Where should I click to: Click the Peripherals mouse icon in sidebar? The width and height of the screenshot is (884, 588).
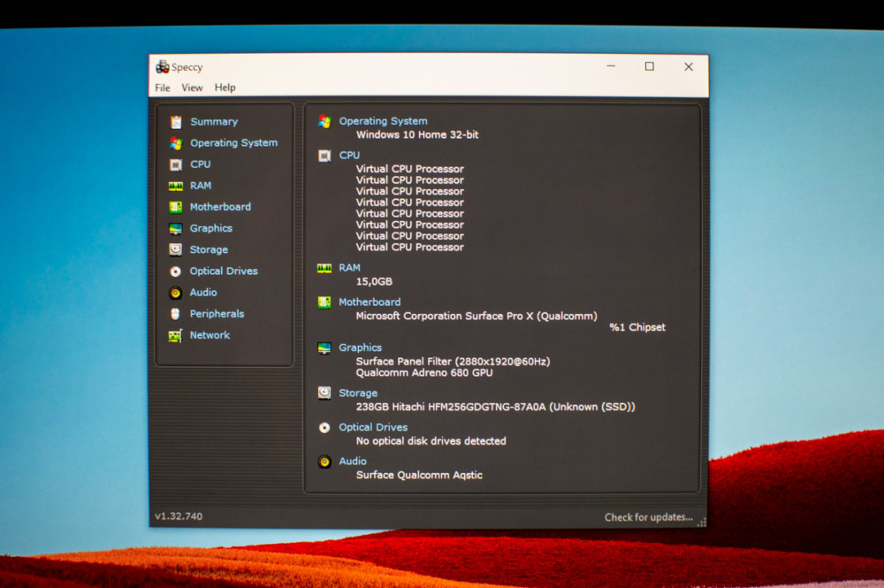click(175, 314)
